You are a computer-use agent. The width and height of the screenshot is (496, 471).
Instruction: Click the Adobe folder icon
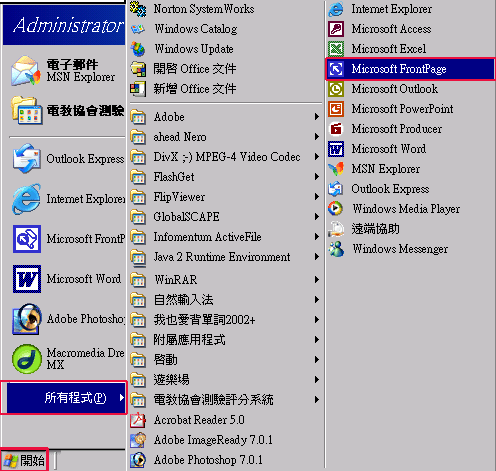138,117
